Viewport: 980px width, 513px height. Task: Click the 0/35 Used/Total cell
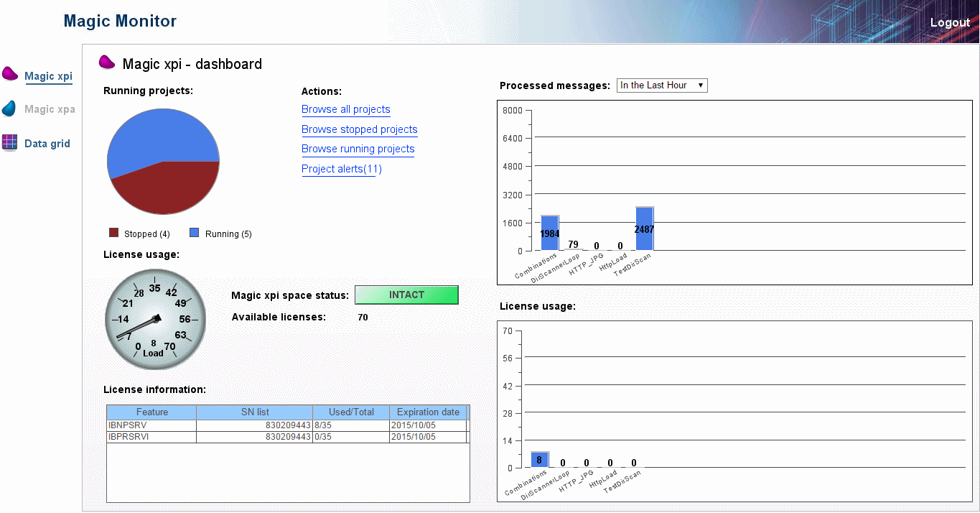click(351, 437)
